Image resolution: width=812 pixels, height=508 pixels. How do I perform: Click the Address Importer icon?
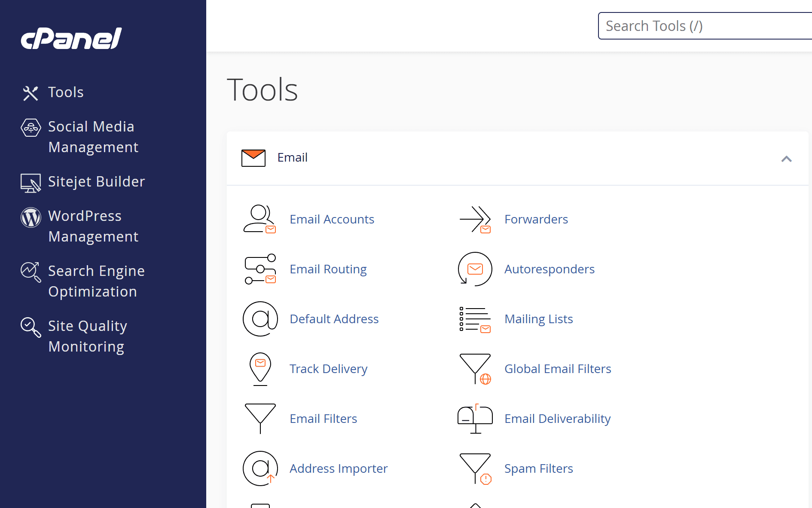[260, 468]
